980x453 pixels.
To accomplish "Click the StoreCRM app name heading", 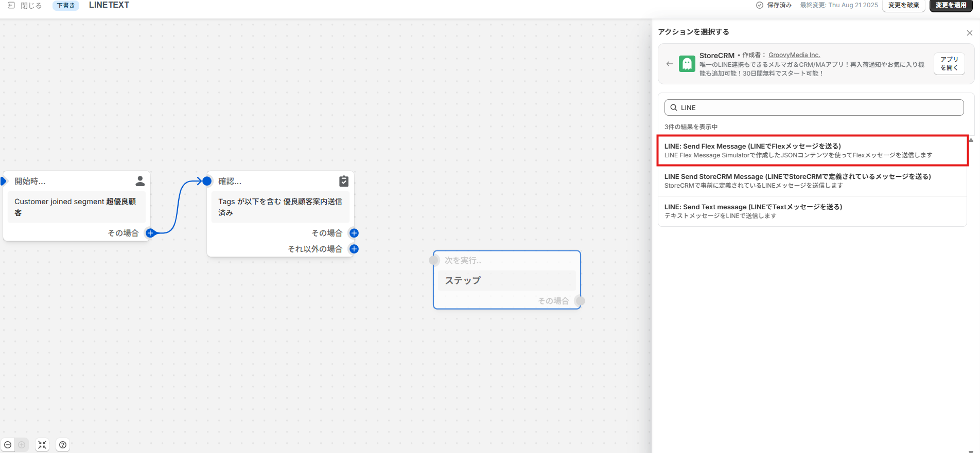I will tap(716, 56).
